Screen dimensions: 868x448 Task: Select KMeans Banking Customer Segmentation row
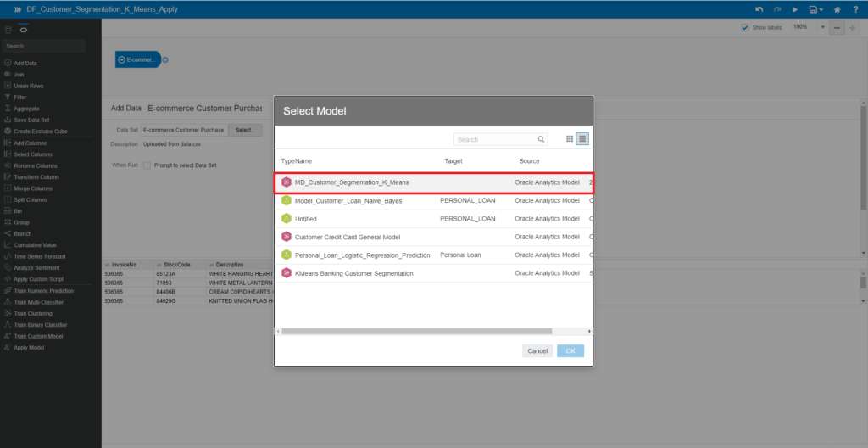[434, 273]
